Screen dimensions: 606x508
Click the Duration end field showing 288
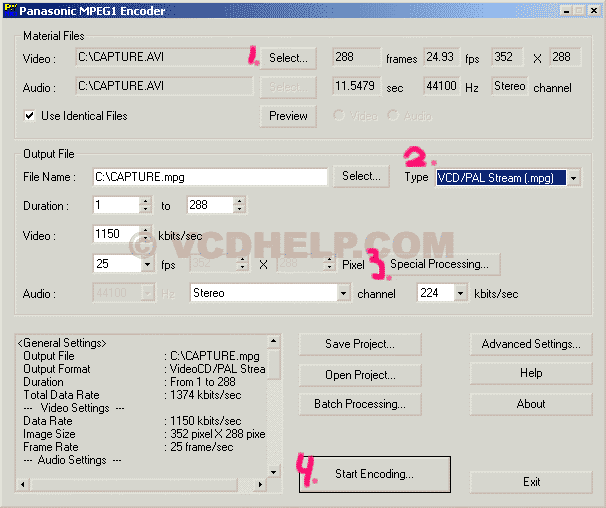coord(210,205)
